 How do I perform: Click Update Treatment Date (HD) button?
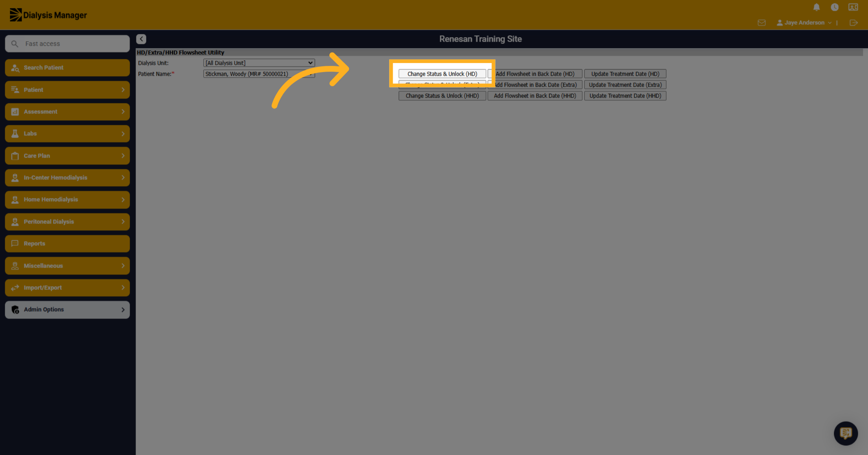(625, 74)
